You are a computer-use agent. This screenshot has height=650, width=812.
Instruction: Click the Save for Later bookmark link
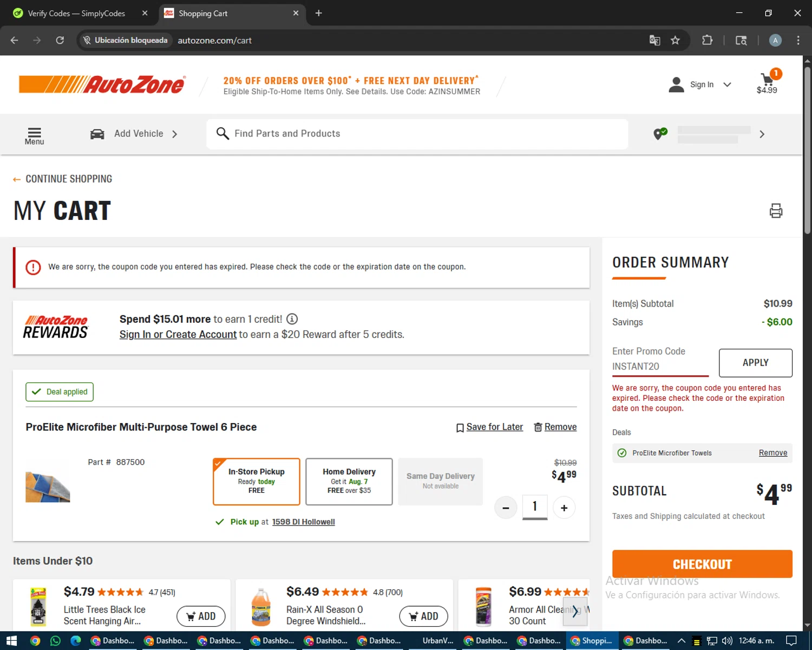(489, 427)
